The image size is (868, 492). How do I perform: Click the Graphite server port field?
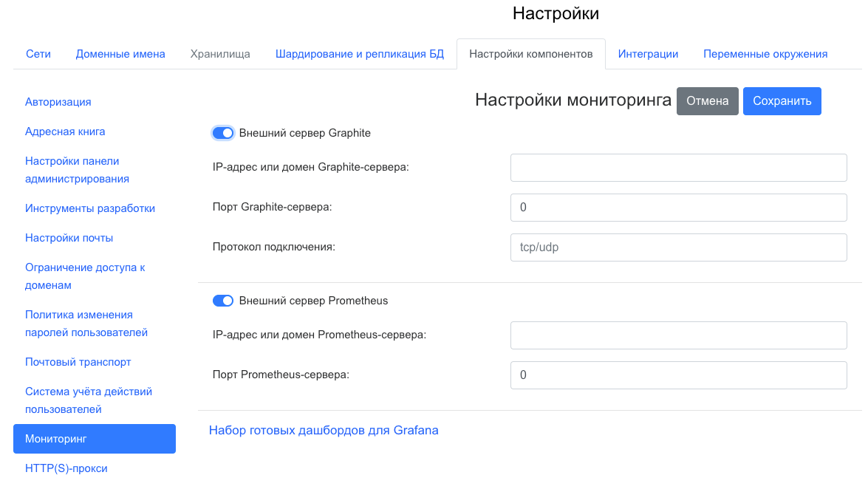click(x=677, y=208)
